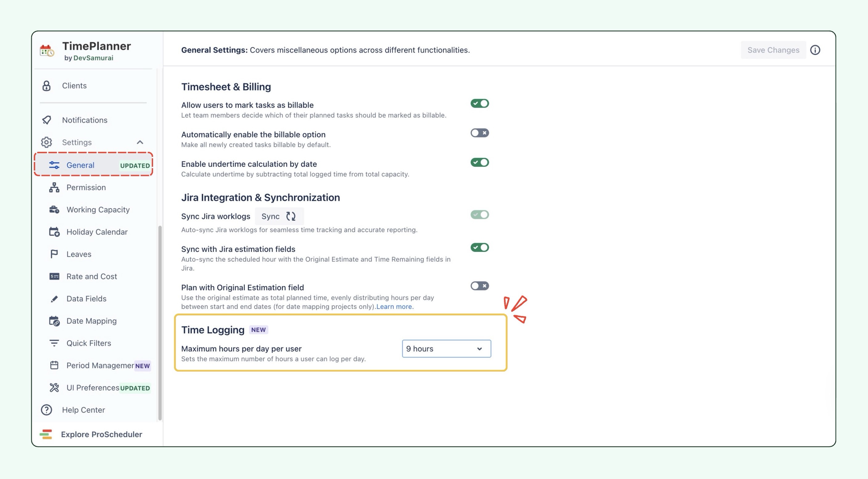Collapse the Settings section chevron

pos(140,142)
